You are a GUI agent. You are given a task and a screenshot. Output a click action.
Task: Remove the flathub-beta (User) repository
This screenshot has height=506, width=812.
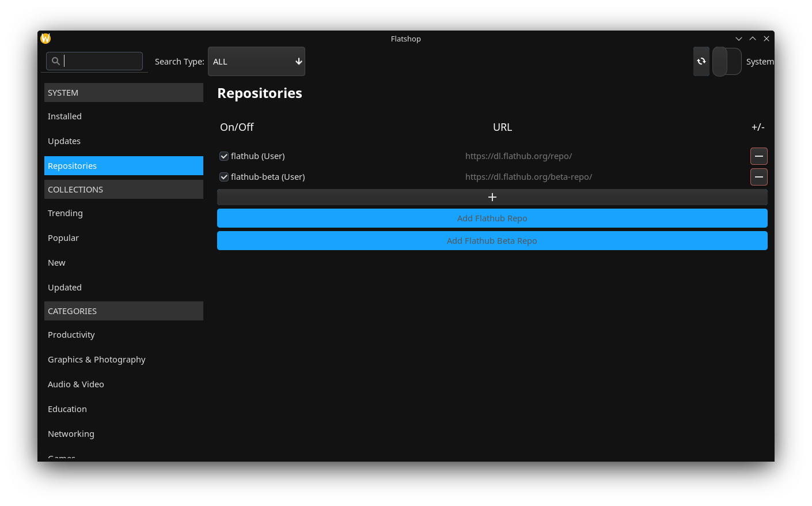coord(758,177)
